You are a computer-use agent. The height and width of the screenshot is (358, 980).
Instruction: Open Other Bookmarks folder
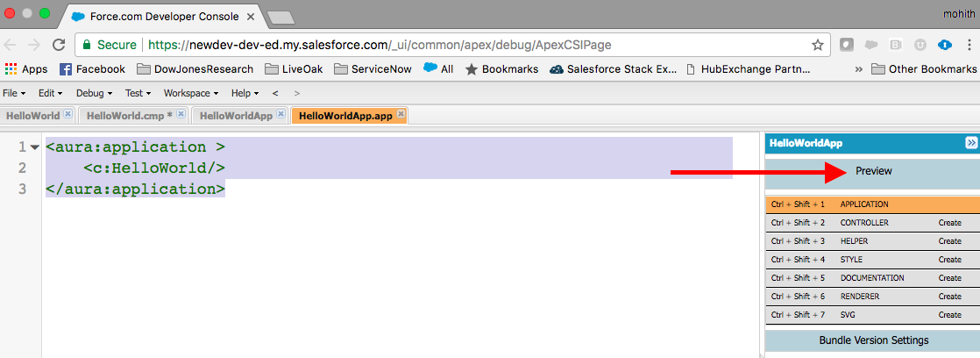point(924,68)
